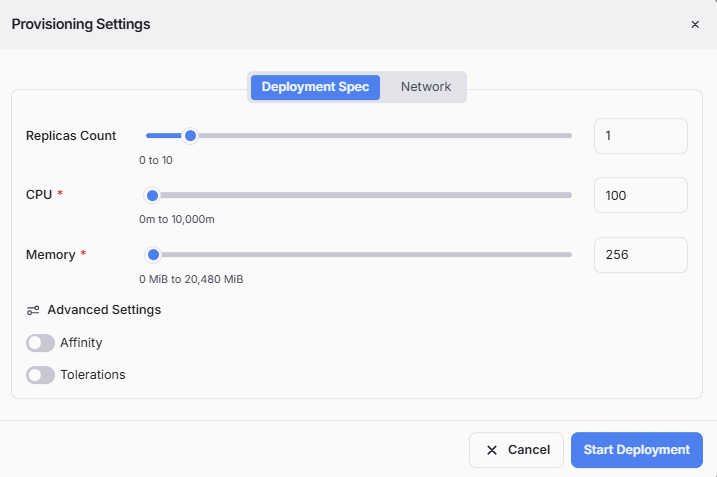Screen dimensions: 717x477
Task: Focus the Replicas Count value field
Action: point(641,136)
